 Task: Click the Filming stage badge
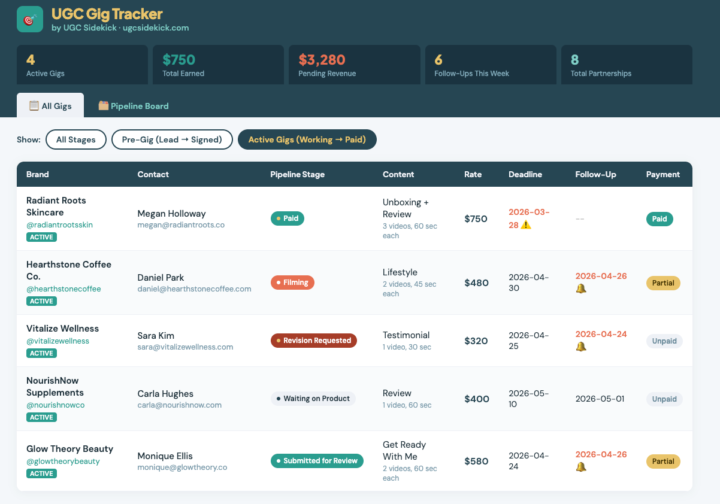coord(292,282)
